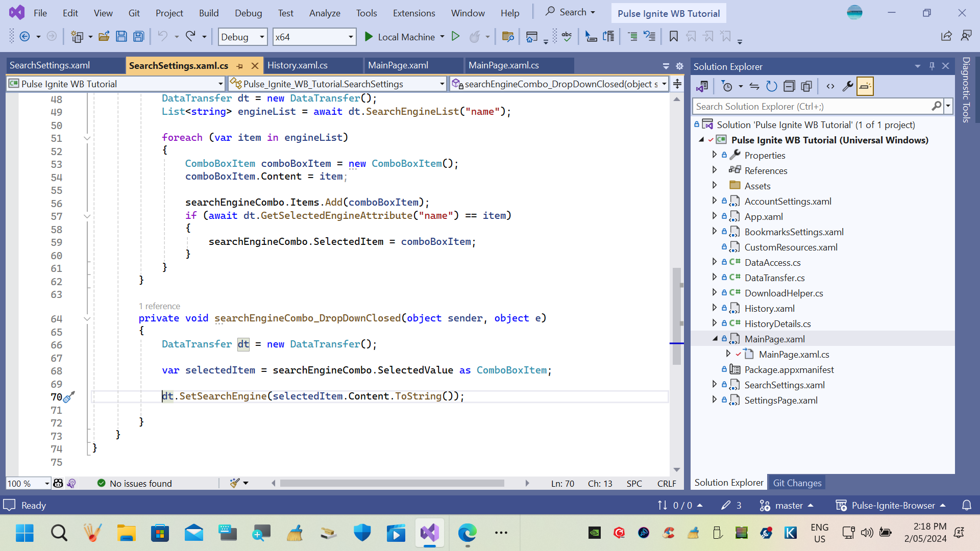Switch to the MainPage.xaml tab
Image resolution: width=980 pixels, height=551 pixels.
398,65
